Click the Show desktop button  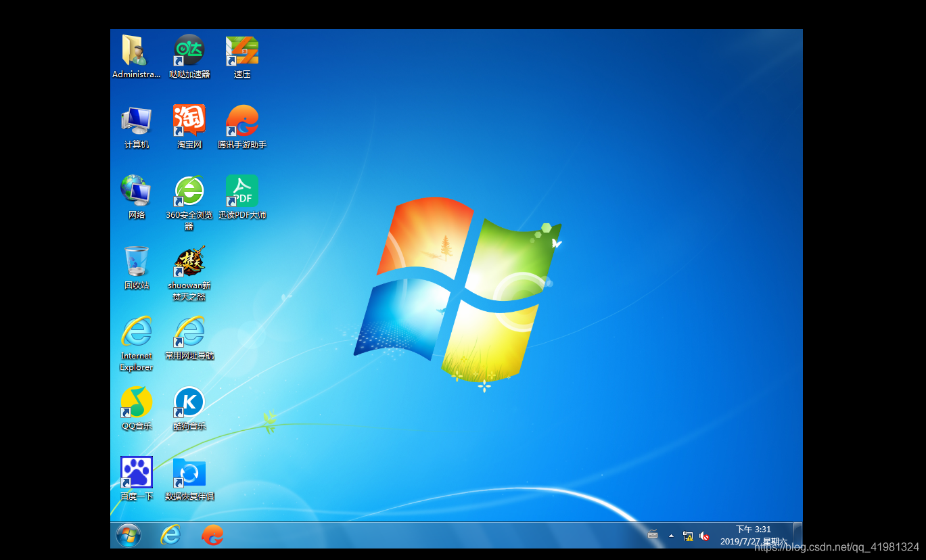[798, 535]
